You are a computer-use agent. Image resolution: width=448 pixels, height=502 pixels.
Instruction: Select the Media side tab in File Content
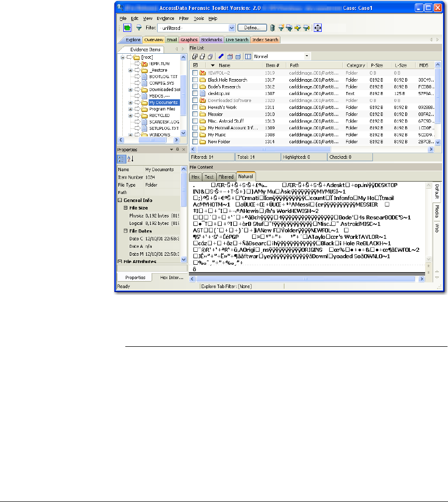(x=437, y=211)
